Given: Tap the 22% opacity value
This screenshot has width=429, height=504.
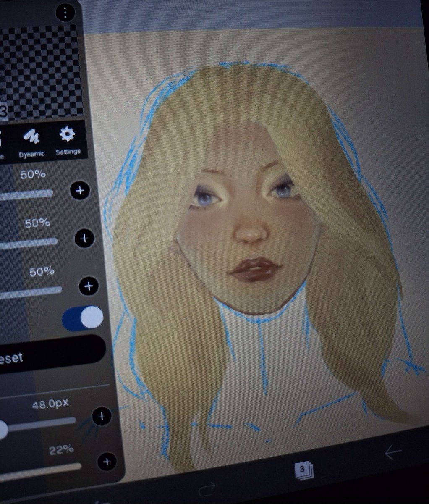Looking at the screenshot, I should click(x=61, y=451).
